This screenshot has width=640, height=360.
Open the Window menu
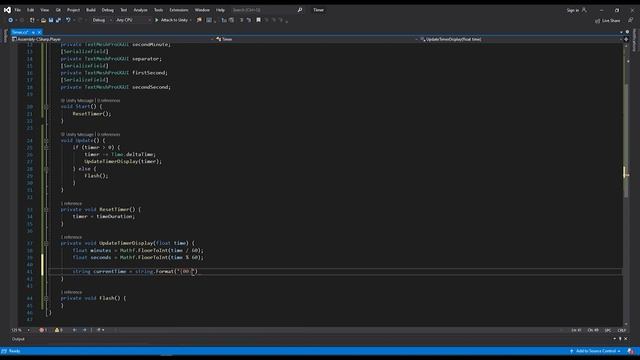pos(202,10)
